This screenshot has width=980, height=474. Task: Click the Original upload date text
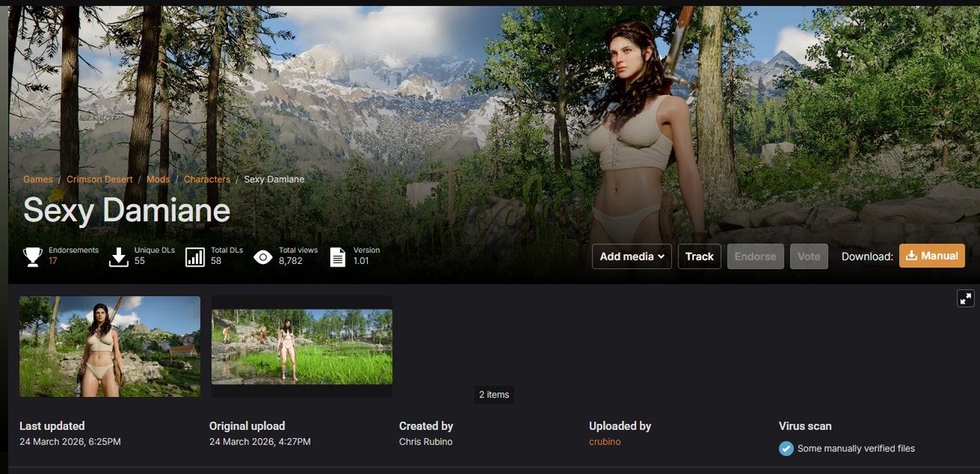point(260,442)
